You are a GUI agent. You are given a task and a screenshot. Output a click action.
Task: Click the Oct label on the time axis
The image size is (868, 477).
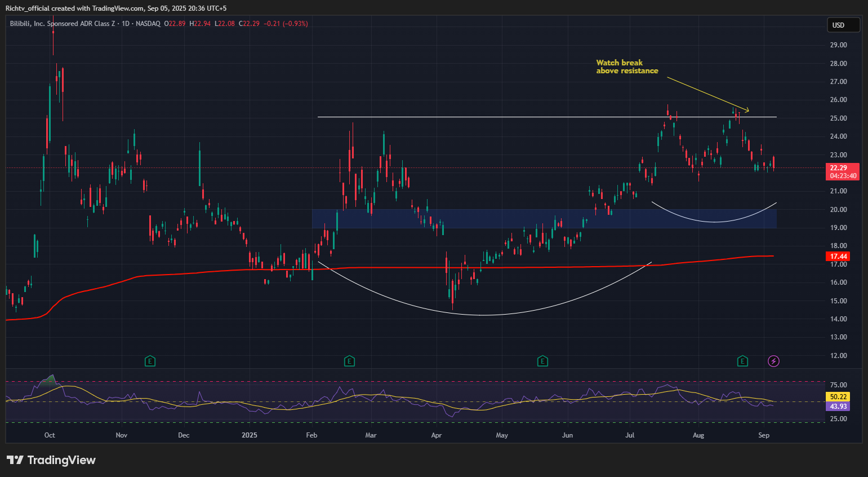50,435
